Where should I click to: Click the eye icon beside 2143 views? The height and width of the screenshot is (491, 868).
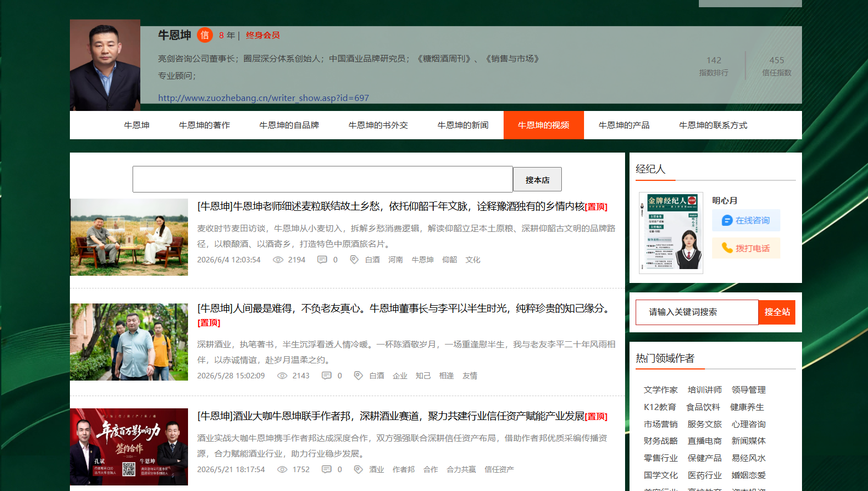pyautogui.click(x=282, y=376)
